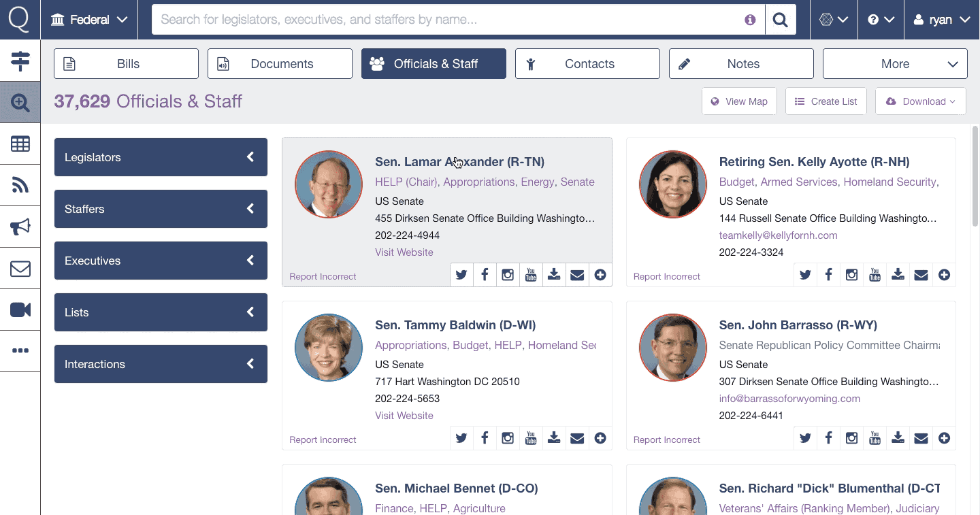The width and height of the screenshot is (980, 515).
Task: Visit Tammy Baldwin's website link
Action: click(404, 416)
